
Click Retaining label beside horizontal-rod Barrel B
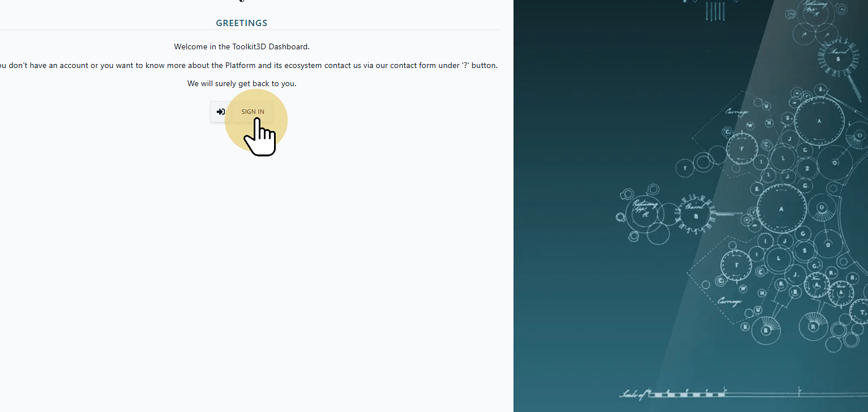pos(644,207)
